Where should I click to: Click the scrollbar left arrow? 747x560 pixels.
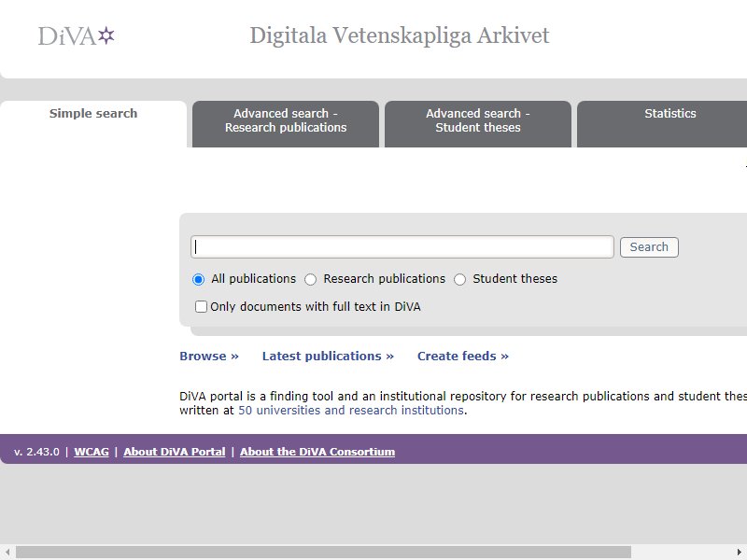coord(7,553)
